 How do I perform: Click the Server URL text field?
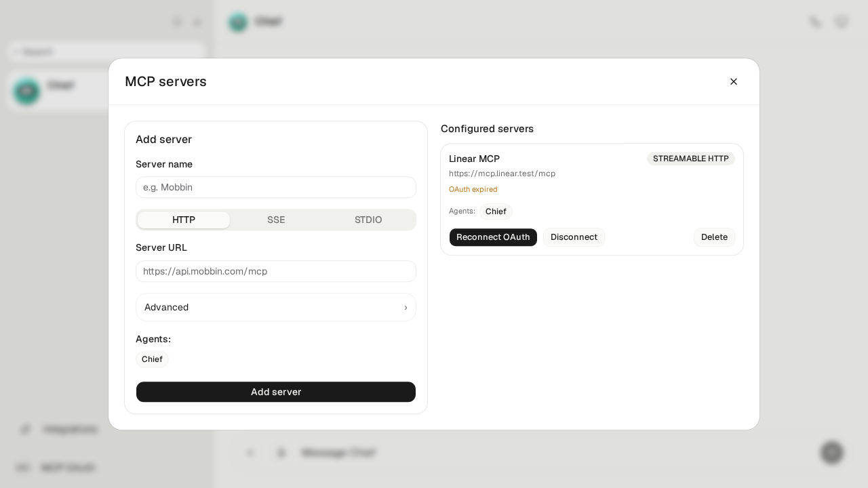[276, 271]
